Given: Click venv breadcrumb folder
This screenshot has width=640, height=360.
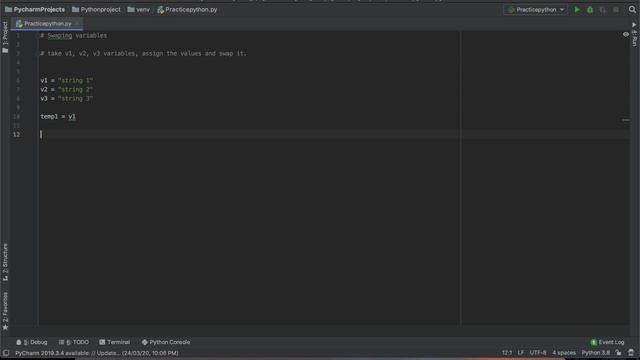Looking at the screenshot, I should tap(139, 9).
